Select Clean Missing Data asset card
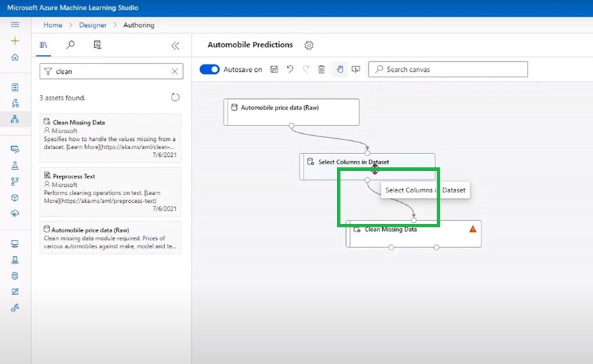593x364 pixels. pos(110,138)
